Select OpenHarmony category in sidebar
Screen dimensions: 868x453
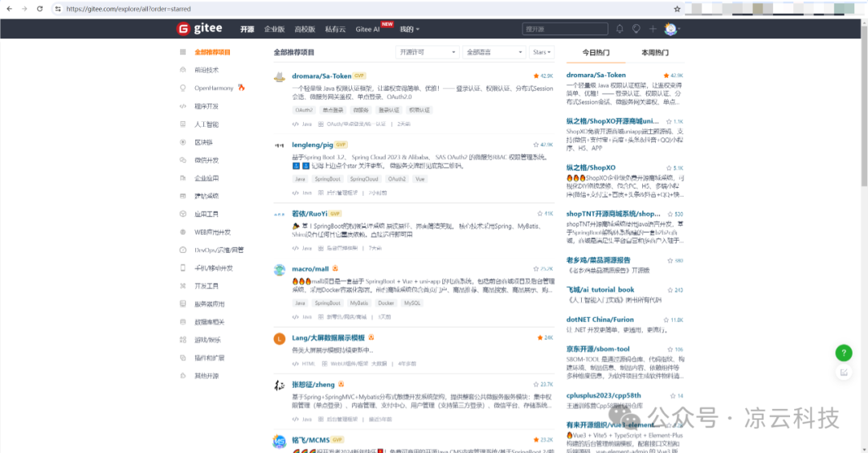[214, 88]
